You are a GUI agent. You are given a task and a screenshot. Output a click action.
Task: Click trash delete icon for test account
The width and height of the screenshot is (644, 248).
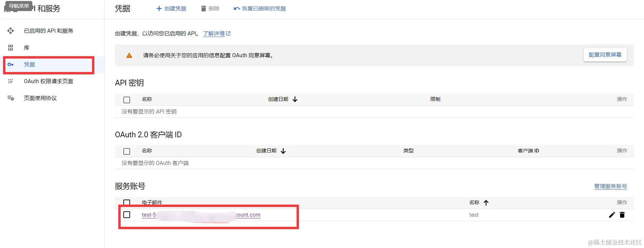coord(622,215)
